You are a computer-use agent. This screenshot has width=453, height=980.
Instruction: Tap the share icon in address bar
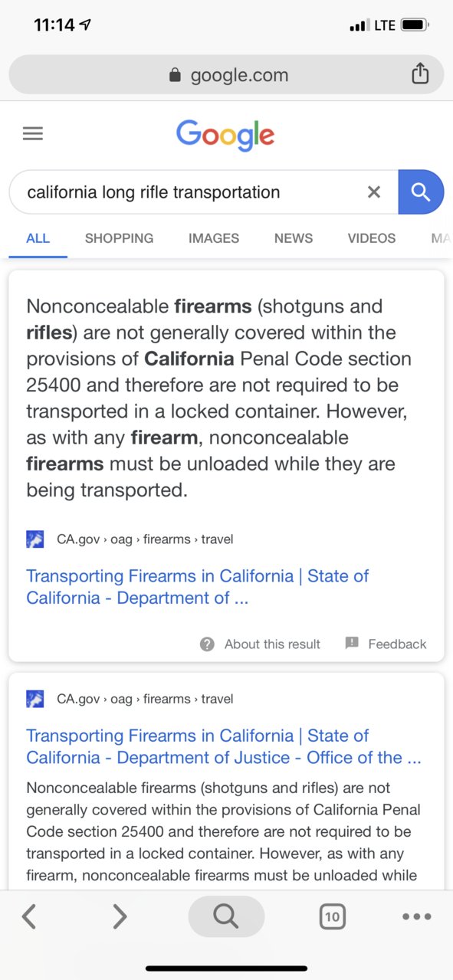[x=419, y=74]
